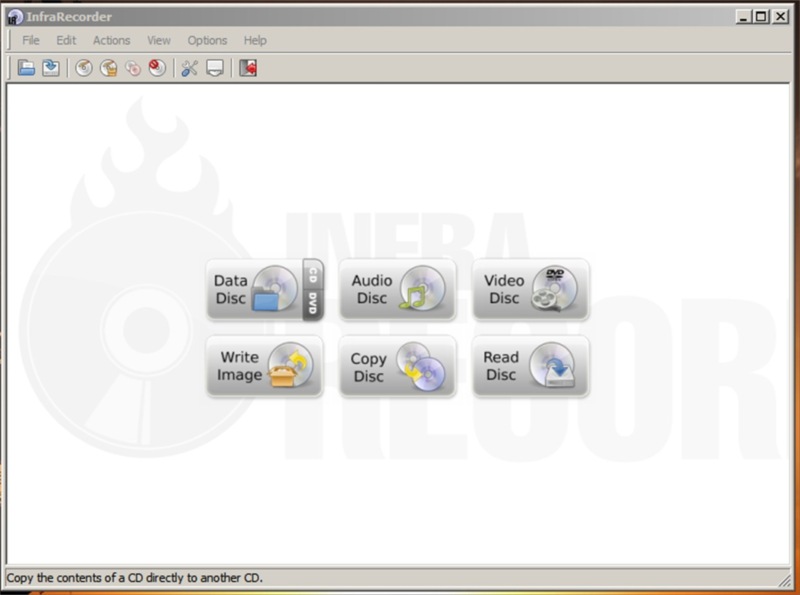Viewport: 800px width, 595px height.
Task: Choose the Write Image button
Action: pos(264,366)
